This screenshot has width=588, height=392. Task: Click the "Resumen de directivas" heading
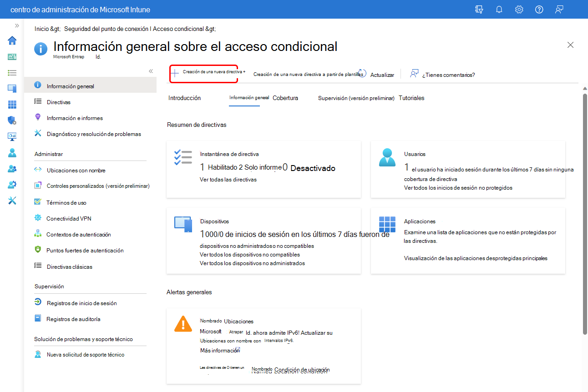click(197, 125)
